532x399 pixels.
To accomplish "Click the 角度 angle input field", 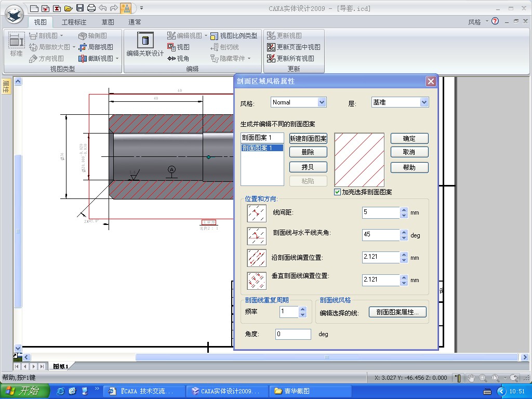I will (x=293, y=334).
